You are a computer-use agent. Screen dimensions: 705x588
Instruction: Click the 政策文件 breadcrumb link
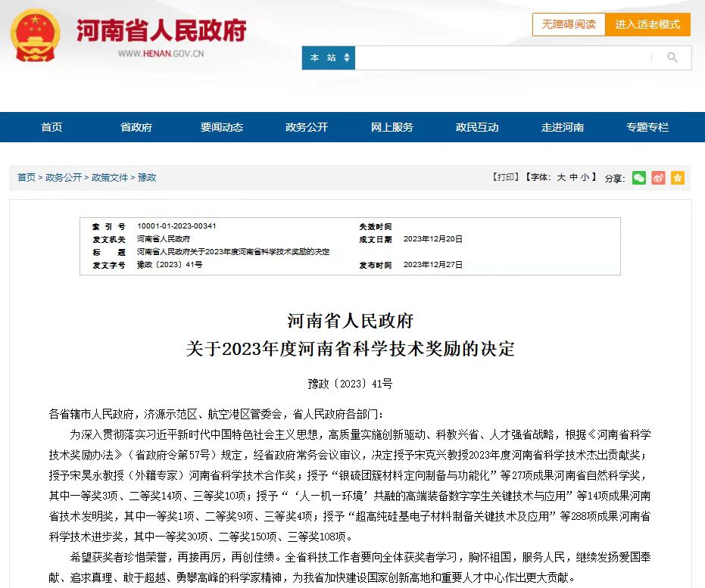click(110, 177)
